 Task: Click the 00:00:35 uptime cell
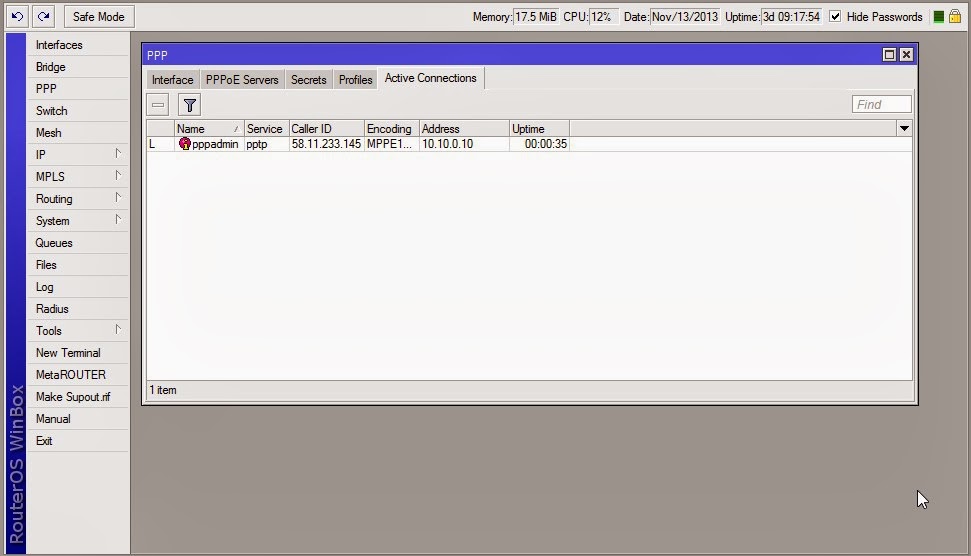539,144
